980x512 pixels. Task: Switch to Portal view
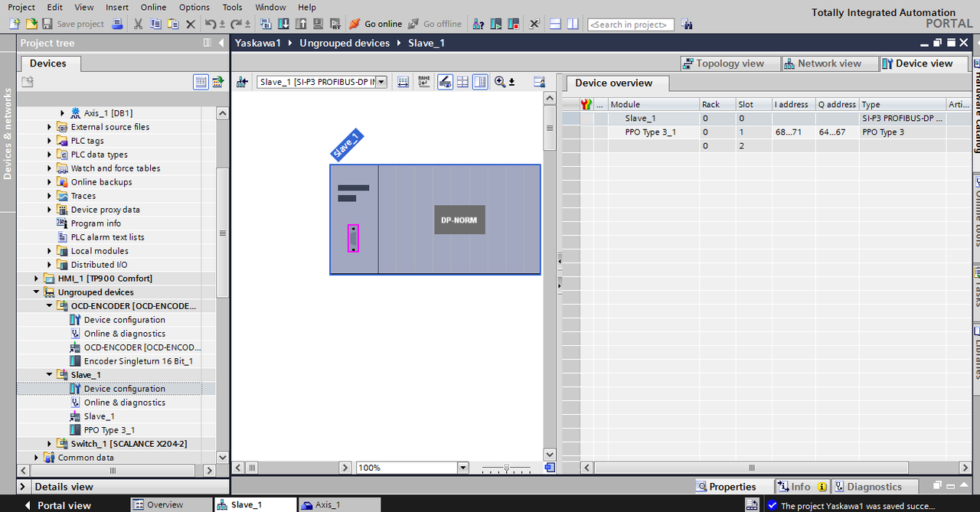point(57,505)
